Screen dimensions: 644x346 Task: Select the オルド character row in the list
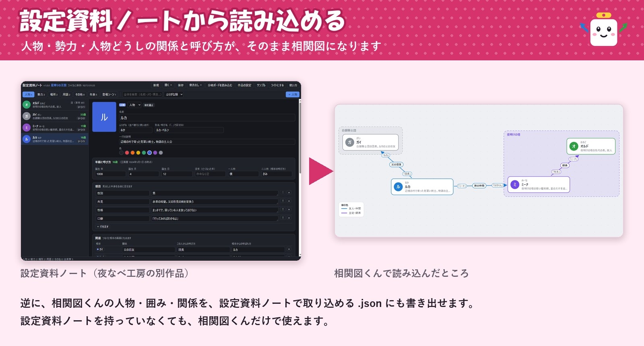(55, 105)
